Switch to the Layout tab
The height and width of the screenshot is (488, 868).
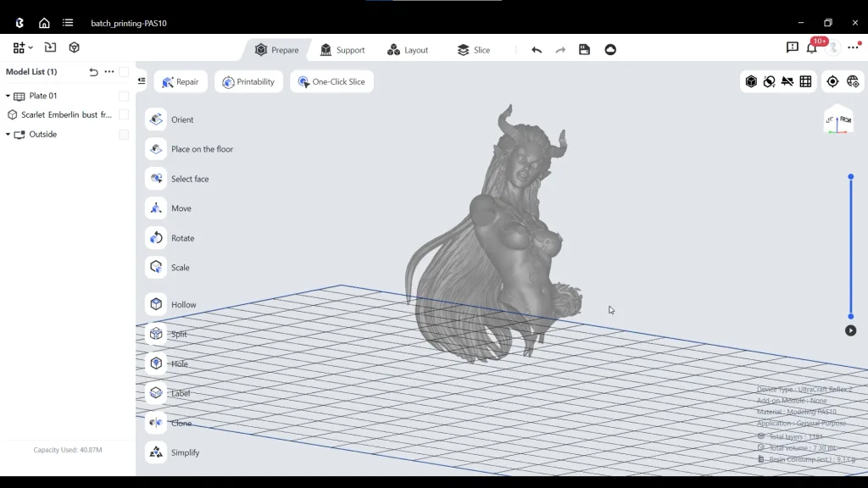tap(408, 50)
